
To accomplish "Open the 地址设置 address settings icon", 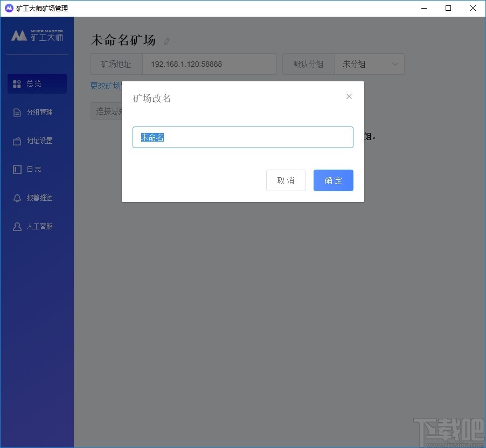I will point(17,141).
